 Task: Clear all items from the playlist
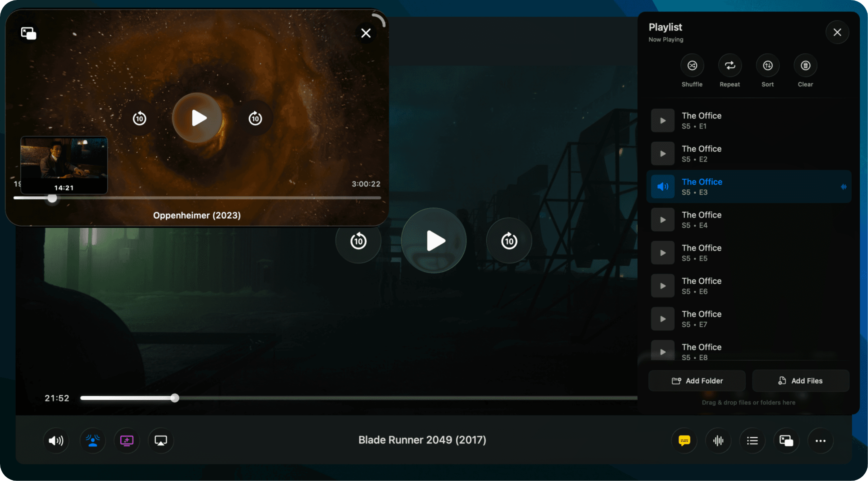pos(805,65)
